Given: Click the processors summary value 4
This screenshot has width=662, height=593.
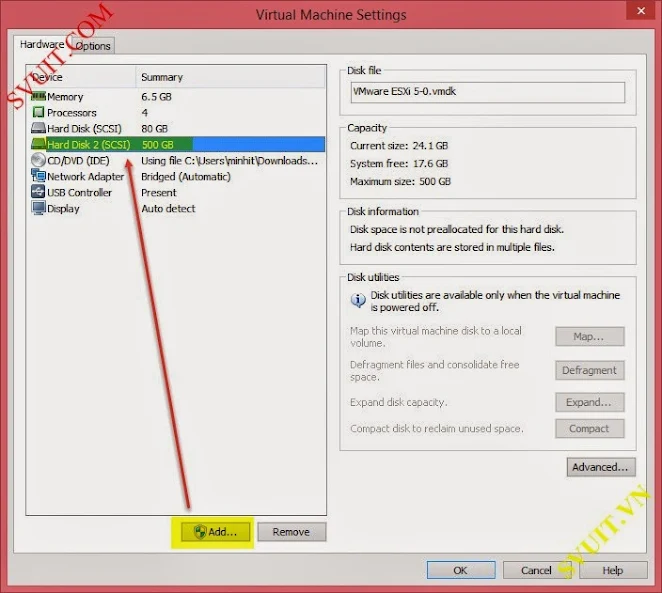Looking at the screenshot, I should (144, 113).
